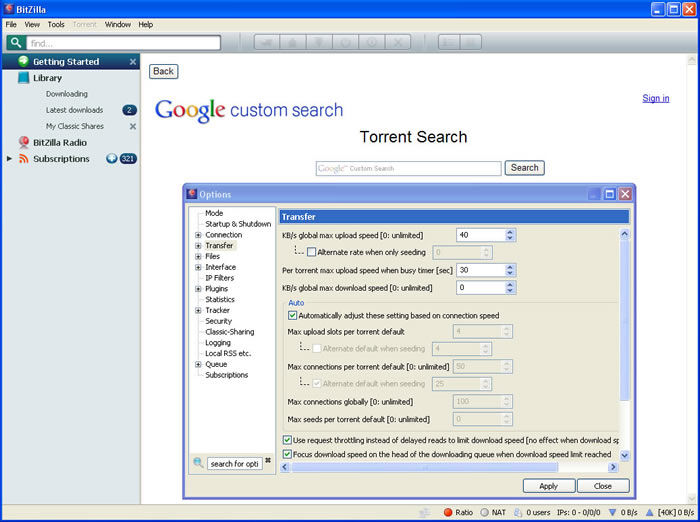Click the horizontal scrollbar right arrow
Image resolution: width=700 pixels, height=522 pixels.
613,467
